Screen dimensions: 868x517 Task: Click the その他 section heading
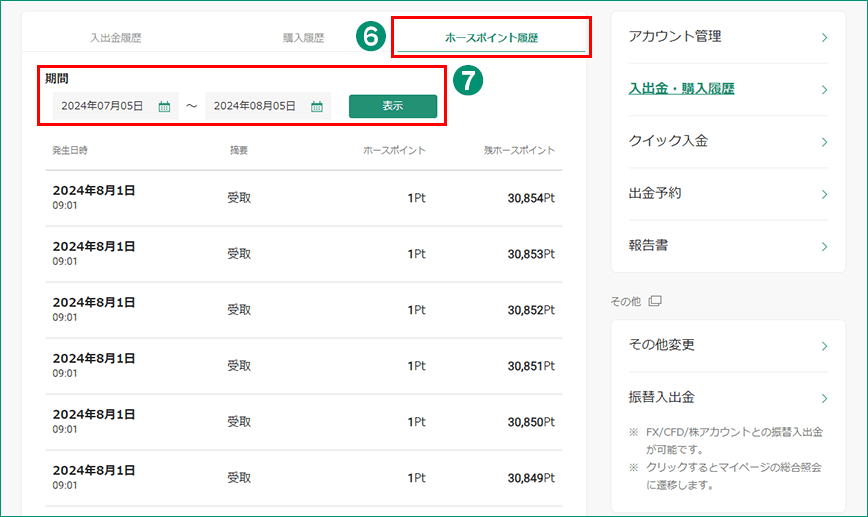pyautogui.click(x=626, y=301)
